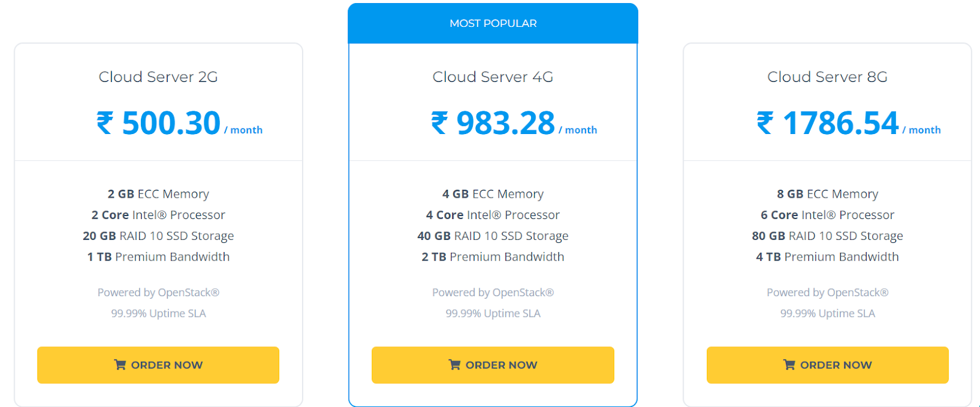Click the 1786.54 per month price
Image resolution: width=980 pixels, height=407 pixels.
coord(848,123)
